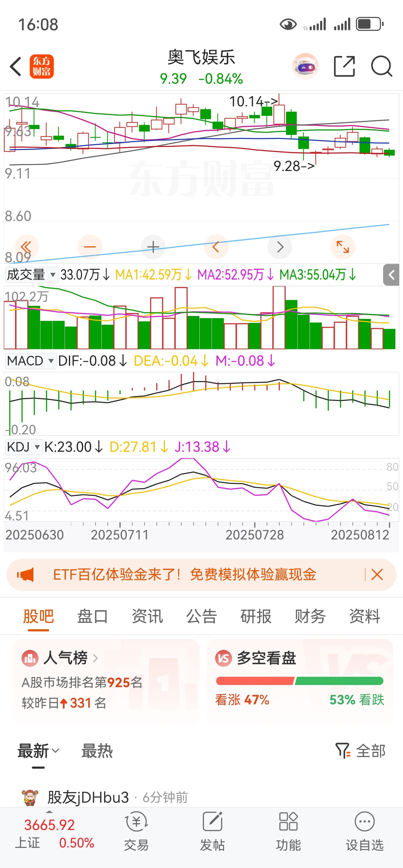Tap the MACD histogram panel
403x868 pixels.
point(201,404)
